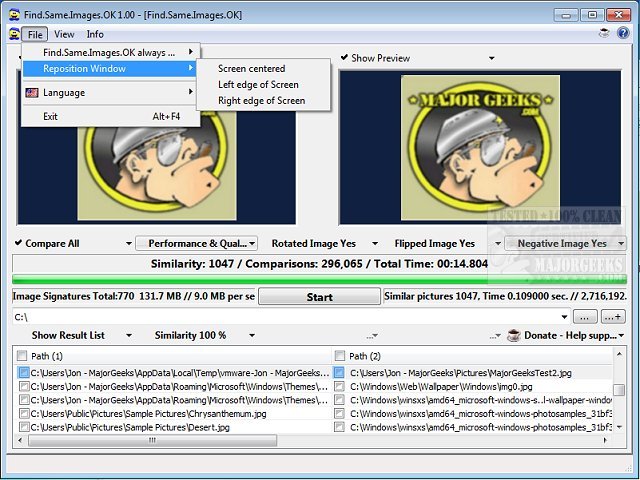
Task: Select the Chrysanthemum.jpg path row
Action: (x=149, y=414)
